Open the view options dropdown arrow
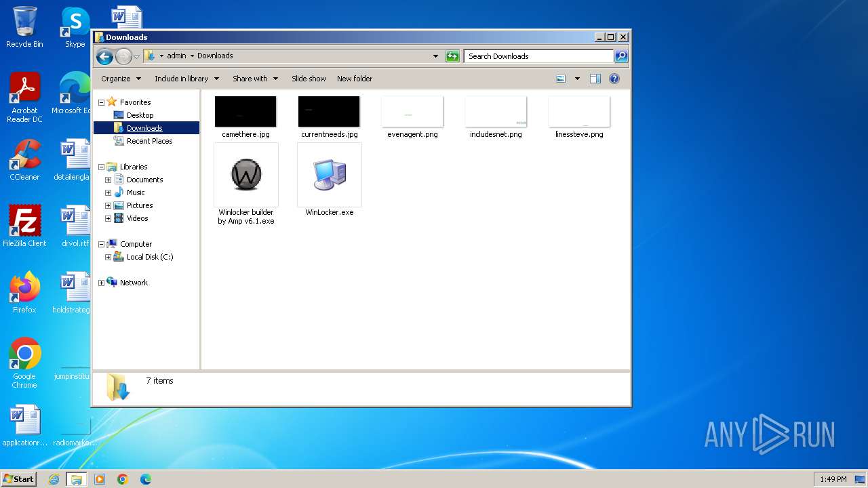This screenshot has height=488, width=868. [577, 79]
